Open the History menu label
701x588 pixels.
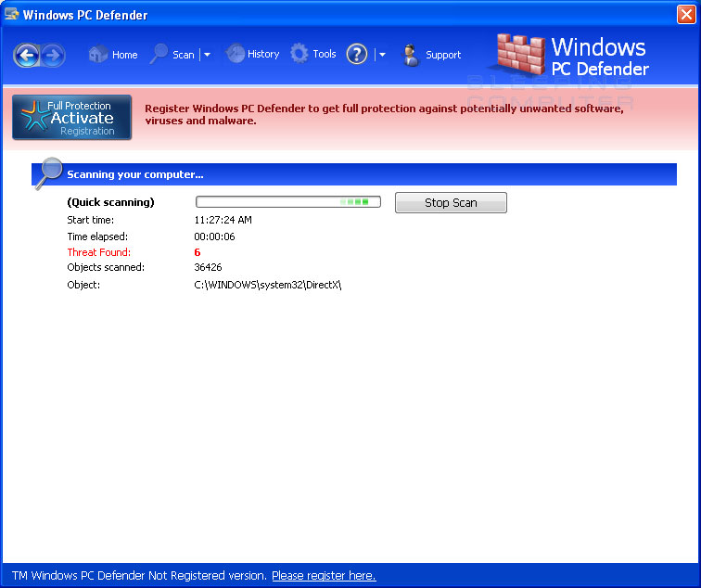tap(263, 55)
